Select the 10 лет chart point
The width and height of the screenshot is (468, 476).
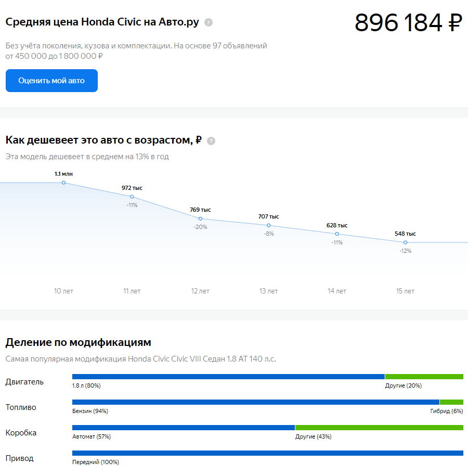tap(63, 183)
